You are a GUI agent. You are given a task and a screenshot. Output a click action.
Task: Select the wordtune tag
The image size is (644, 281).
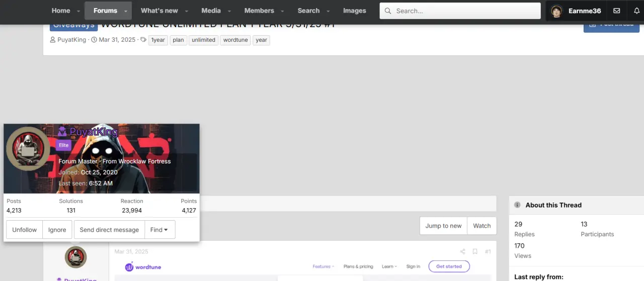coord(236,40)
